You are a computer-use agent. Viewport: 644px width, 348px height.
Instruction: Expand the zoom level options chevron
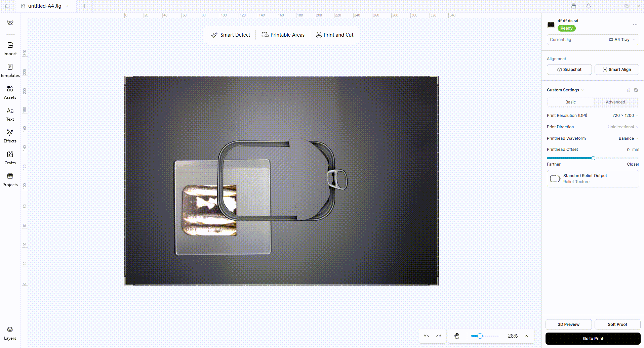click(526, 336)
